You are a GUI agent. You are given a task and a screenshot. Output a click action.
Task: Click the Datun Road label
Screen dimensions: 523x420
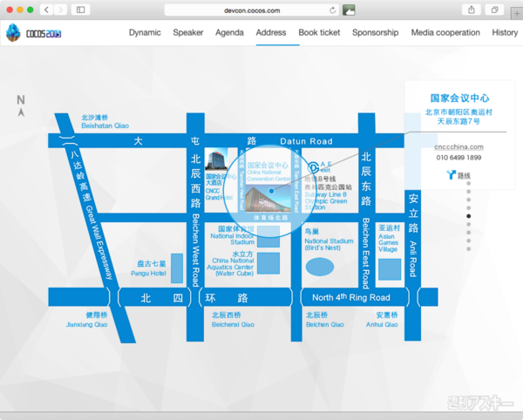point(306,141)
